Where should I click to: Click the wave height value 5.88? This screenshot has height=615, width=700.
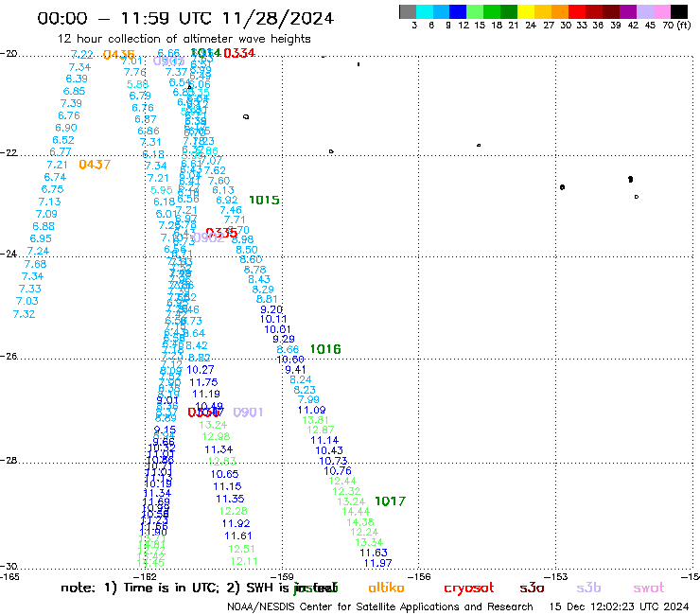tap(137, 84)
